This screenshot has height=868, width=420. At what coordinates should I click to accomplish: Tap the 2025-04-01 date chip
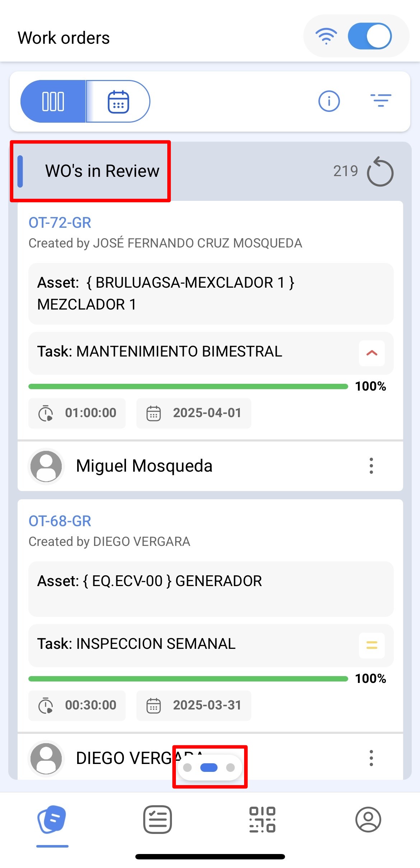coord(194,413)
